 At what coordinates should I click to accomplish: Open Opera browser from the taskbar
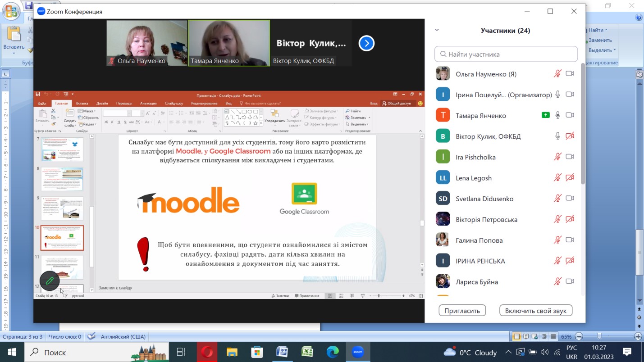pos(206,352)
